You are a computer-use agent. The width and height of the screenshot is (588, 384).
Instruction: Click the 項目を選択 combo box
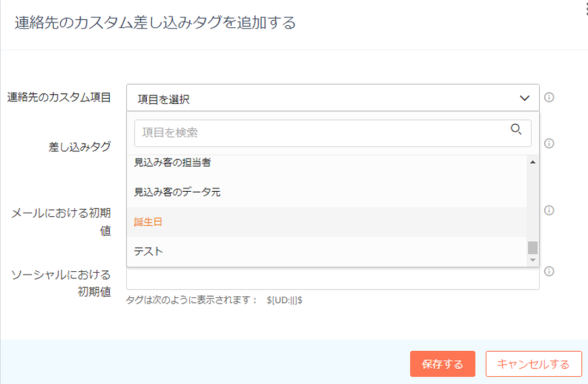pos(323,98)
